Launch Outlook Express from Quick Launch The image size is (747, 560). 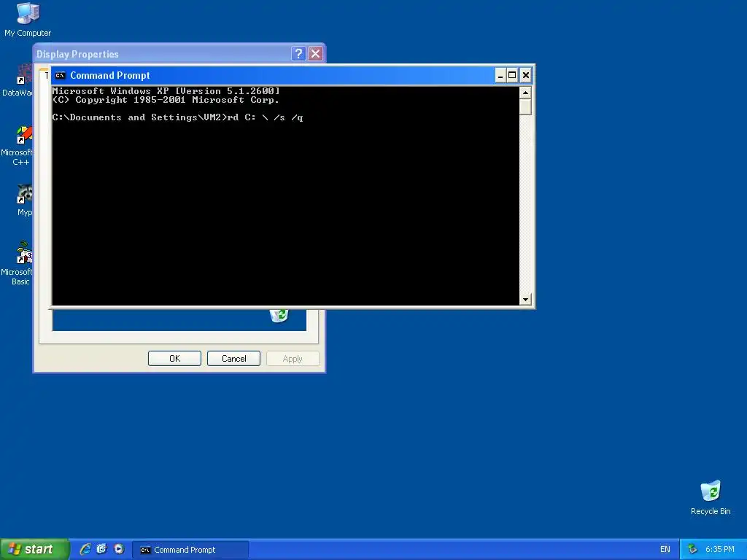tap(102, 549)
